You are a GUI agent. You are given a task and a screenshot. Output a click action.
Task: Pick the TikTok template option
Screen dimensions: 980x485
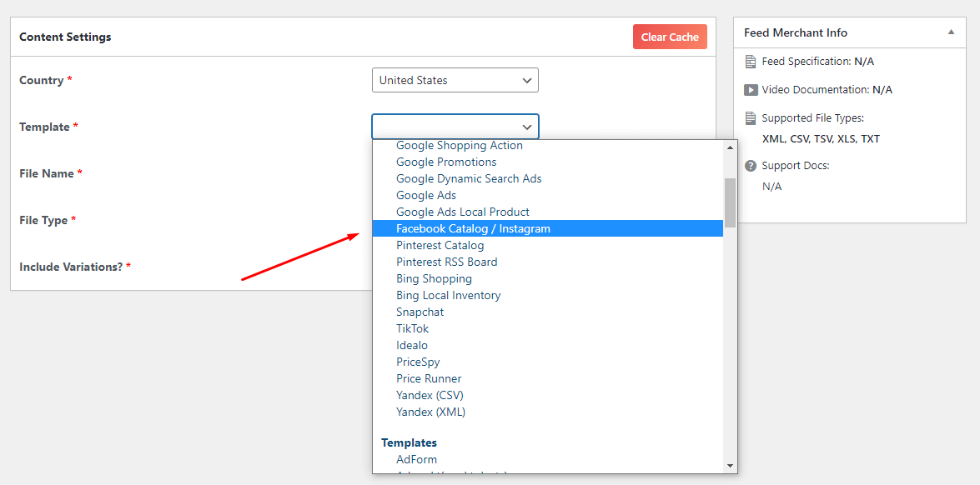coord(412,328)
